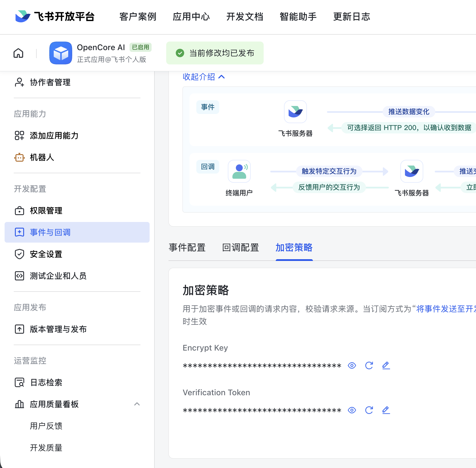Click the masked Encrypt Key value
Viewport: 476px width, 468px height.
tap(262, 366)
